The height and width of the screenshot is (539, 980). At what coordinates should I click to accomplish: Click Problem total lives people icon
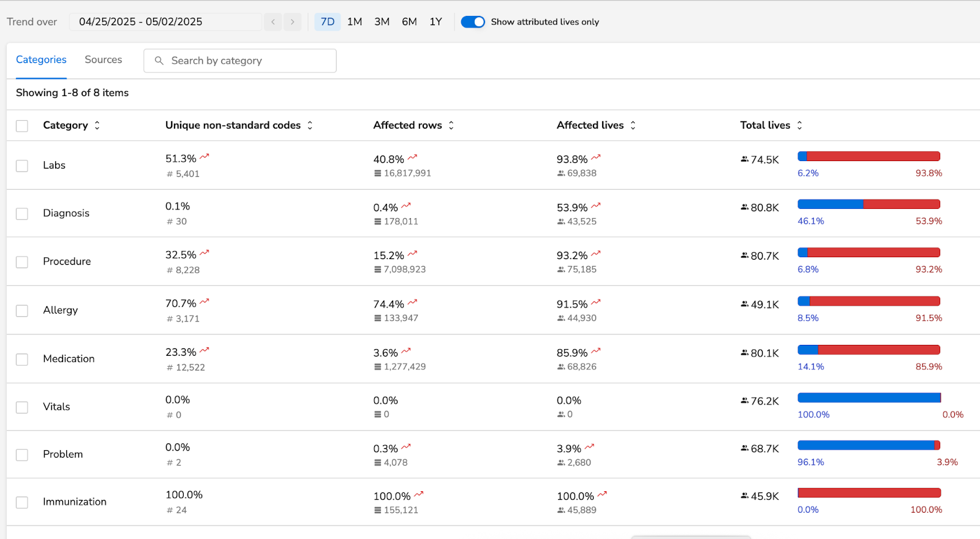(x=745, y=448)
